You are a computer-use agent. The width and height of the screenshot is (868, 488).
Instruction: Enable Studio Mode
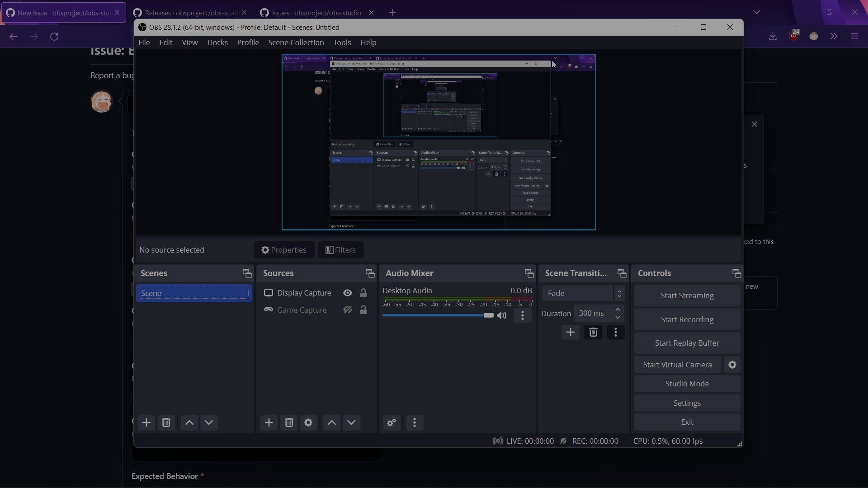pyautogui.click(x=687, y=384)
